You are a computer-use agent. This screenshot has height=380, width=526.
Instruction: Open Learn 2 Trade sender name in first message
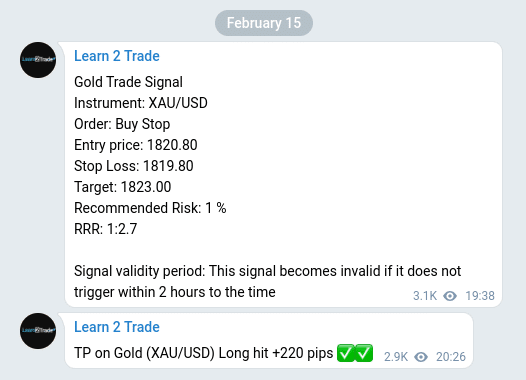click(117, 56)
